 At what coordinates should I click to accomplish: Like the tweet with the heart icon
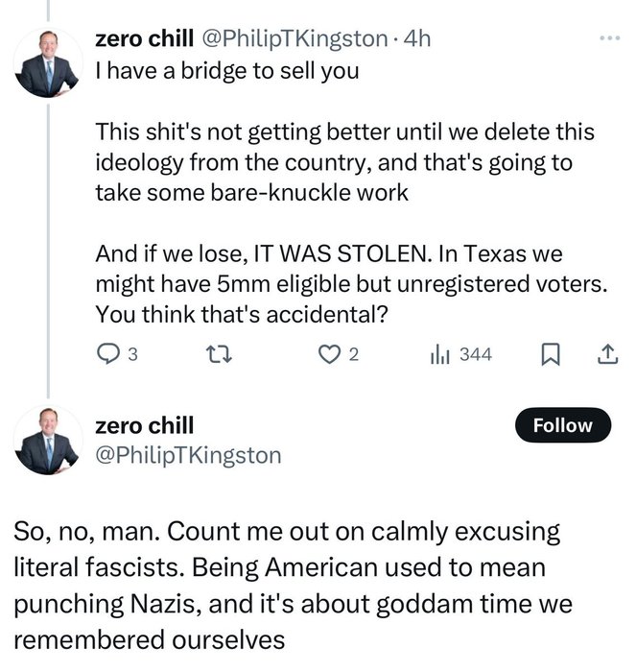[x=329, y=354]
